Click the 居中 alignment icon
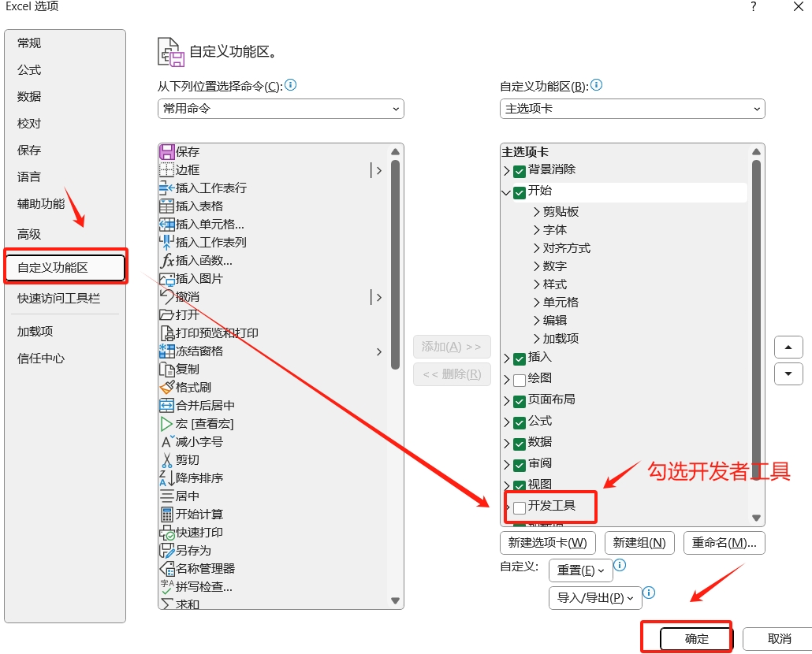Viewport: 812px width, 654px height. pos(167,496)
